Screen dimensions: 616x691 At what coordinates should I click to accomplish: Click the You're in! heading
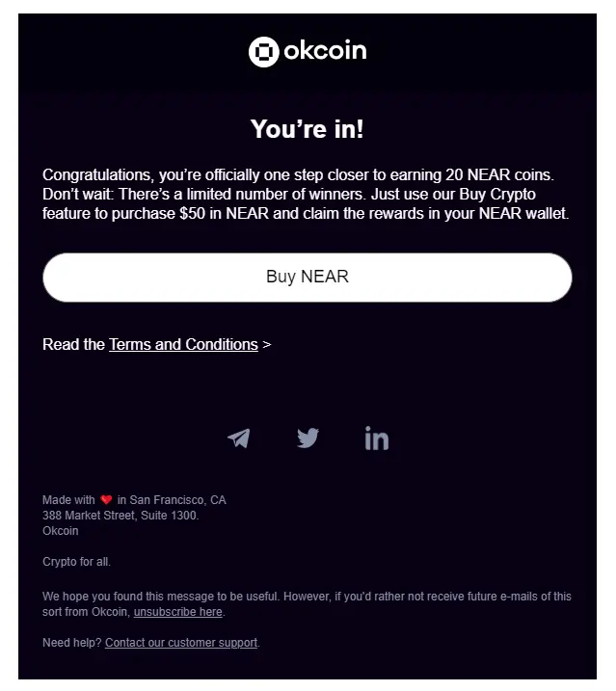(x=308, y=129)
